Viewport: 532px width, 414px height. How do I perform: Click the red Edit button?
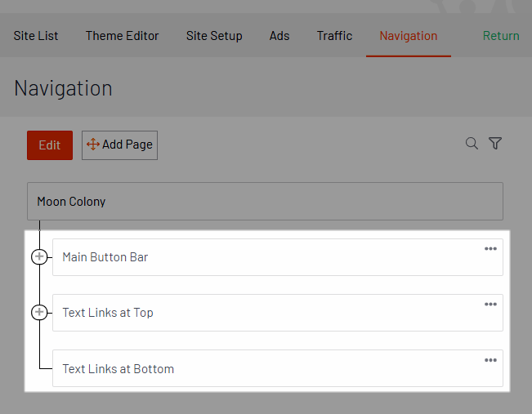tap(50, 145)
